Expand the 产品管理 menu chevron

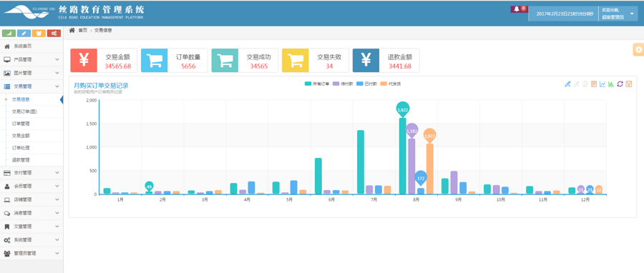[57, 59]
